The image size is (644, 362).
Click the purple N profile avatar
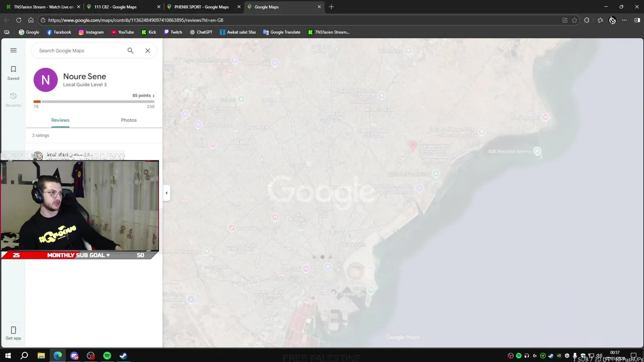pyautogui.click(x=46, y=79)
